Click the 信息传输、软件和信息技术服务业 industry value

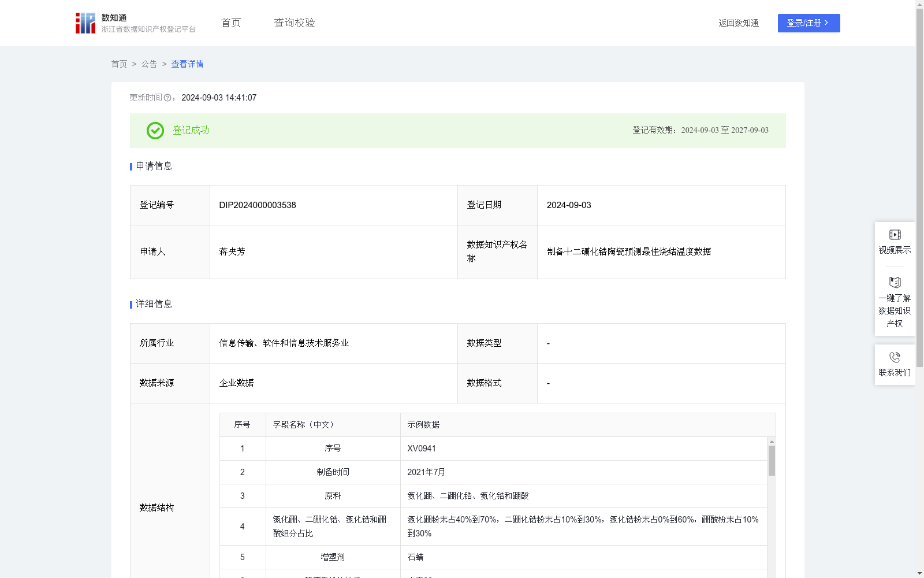coord(284,343)
